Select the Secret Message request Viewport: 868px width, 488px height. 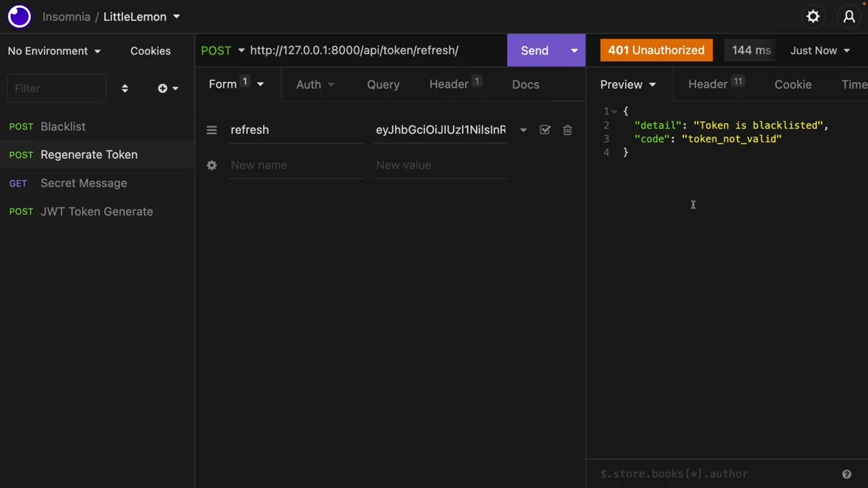(x=83, y=183)
